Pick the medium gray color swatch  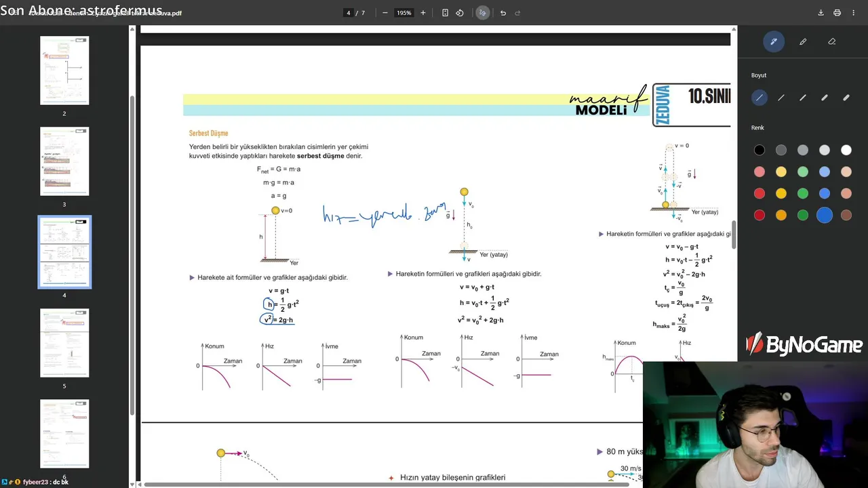pos(803,150)
